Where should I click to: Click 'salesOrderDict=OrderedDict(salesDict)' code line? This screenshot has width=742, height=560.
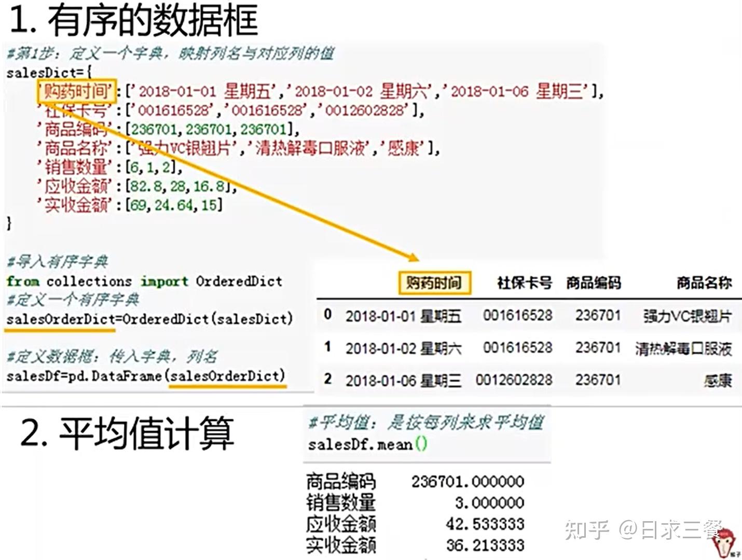pyautogui.click(x=150, y=318)
